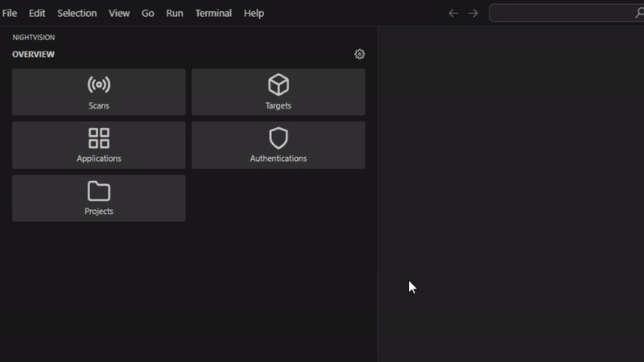The height and width of the screenshot is (362, 644).
Task: Open the Run menu
Action: point(175,13)
